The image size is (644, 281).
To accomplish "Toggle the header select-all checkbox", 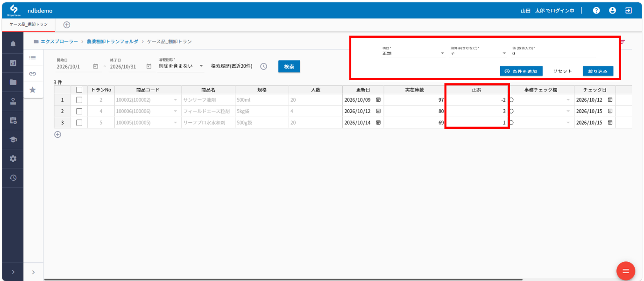I will (x=79, y=90).
